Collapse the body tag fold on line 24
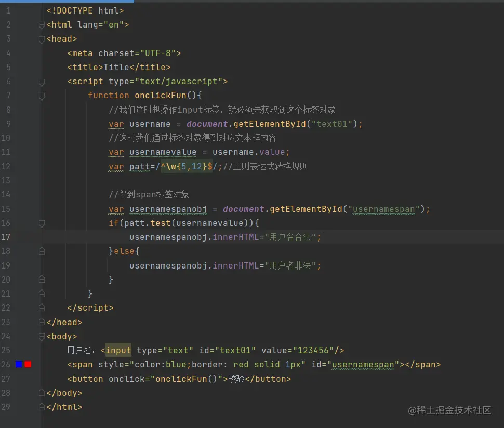The image size is (504, 428). (42, 337)
